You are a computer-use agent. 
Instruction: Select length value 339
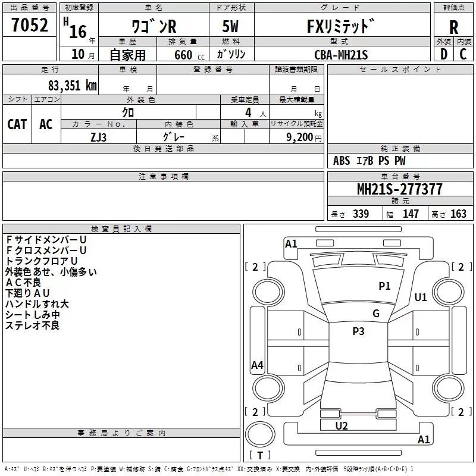(361, 214)
